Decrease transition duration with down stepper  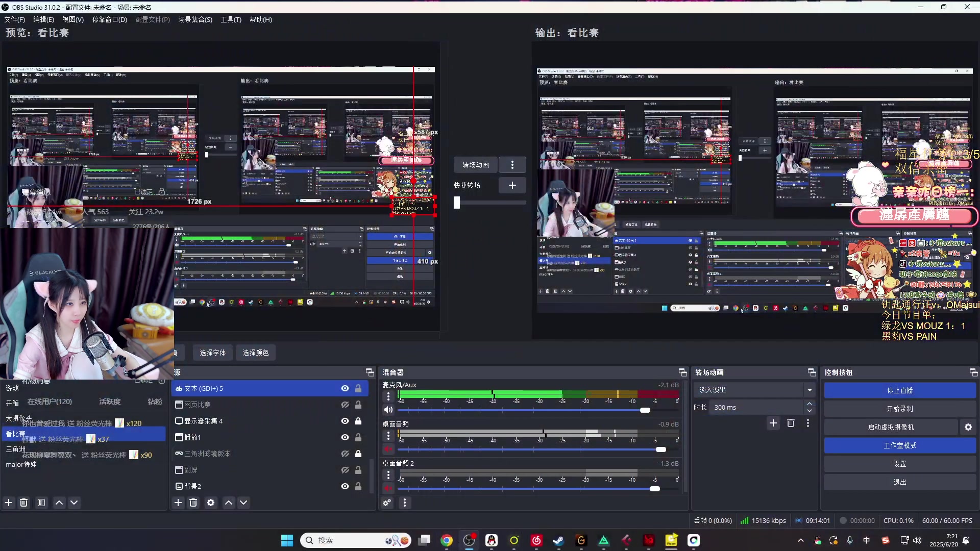coord(810,411)
